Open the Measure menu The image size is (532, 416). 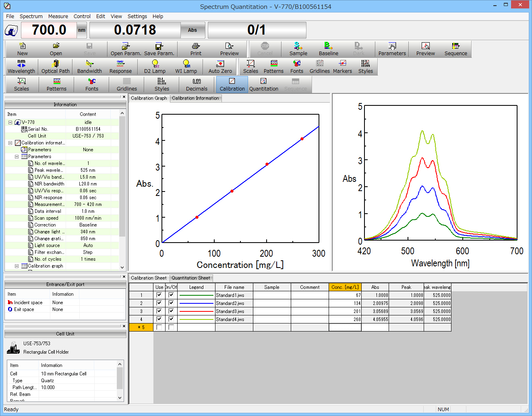pyautogui.click(x=58, y=16)
